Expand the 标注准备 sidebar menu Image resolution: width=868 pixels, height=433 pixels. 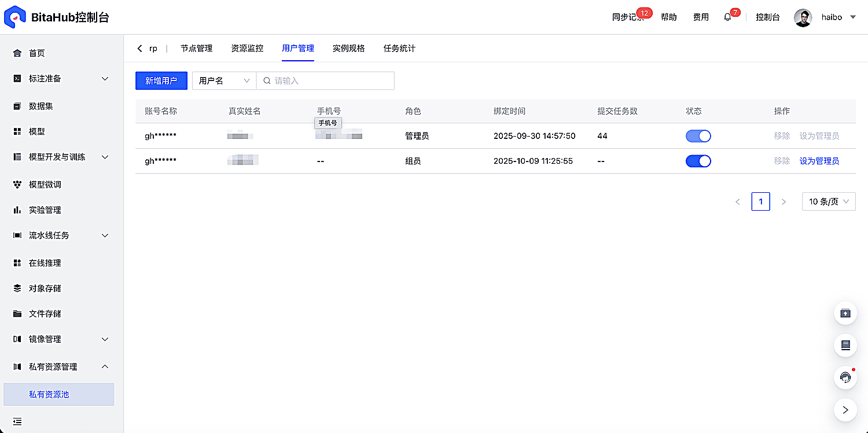[x=105, y=79]
